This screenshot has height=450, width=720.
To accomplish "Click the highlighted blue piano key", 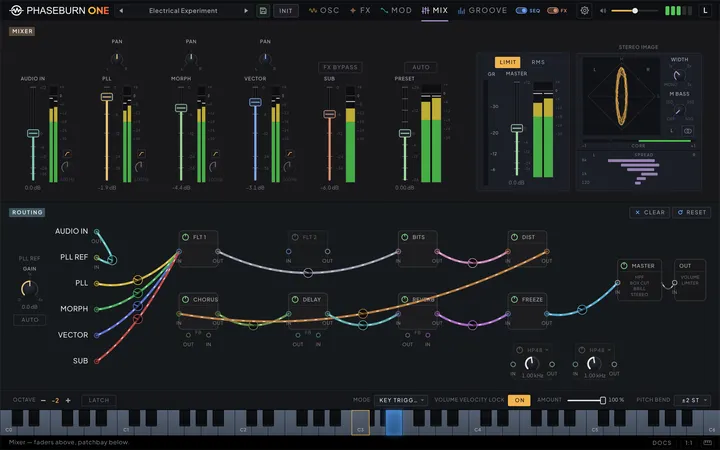I will (x=394, y=422).
